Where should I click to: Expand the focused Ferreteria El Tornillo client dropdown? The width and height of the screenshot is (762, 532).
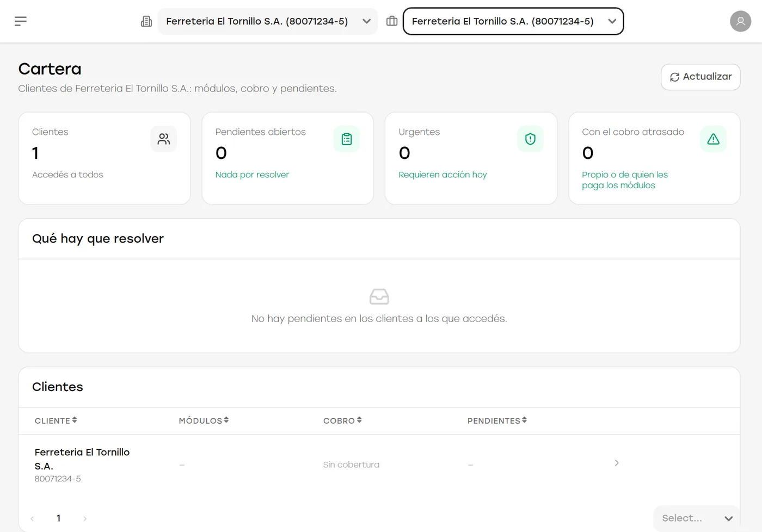pos(513,21)
